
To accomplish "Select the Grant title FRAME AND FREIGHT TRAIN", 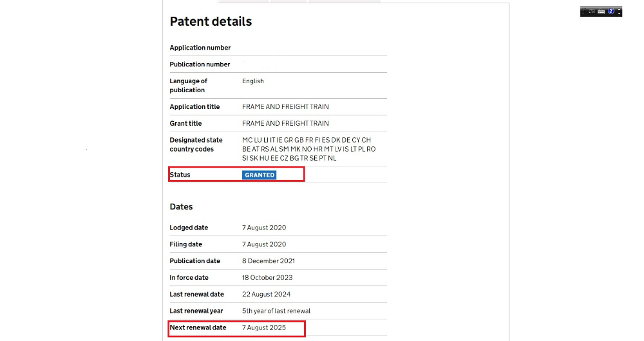I will [x=285, y=123].
